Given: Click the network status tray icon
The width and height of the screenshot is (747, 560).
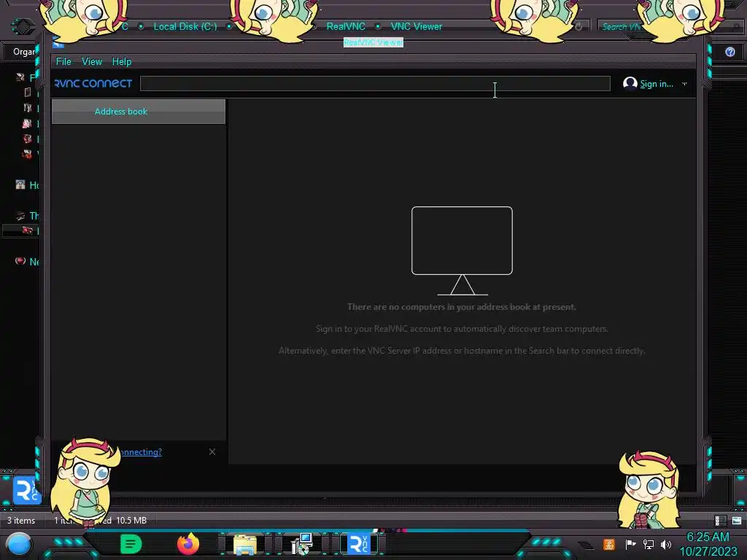Looking at the screenshot, I should pos(648,544).
